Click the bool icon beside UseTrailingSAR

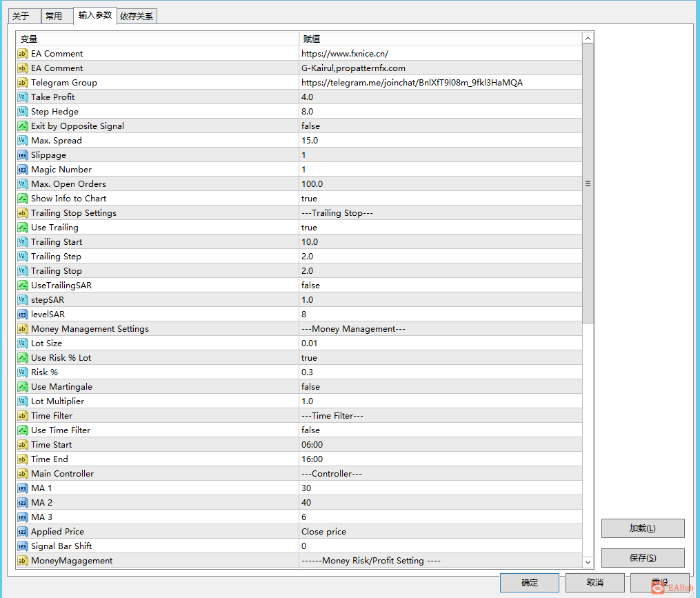click(x=22, y=286)
